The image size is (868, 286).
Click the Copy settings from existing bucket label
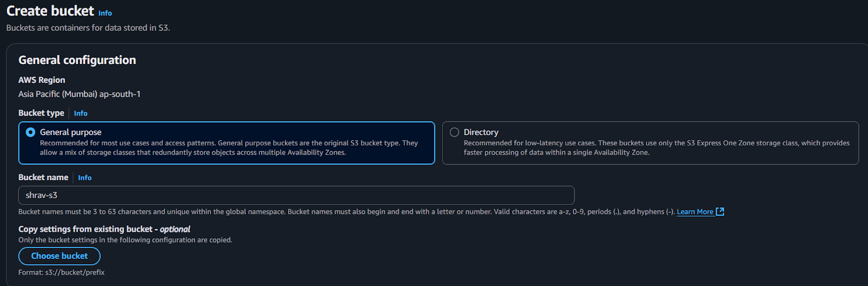point(104,230)
